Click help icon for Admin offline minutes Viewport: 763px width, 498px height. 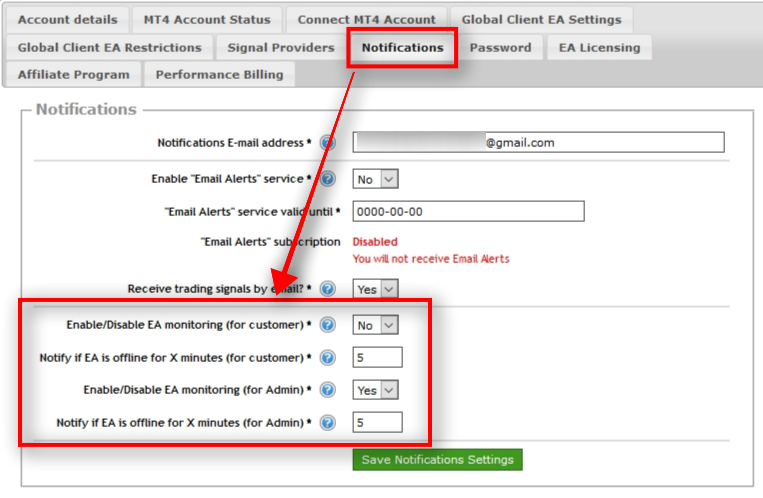tap(328, 423)
